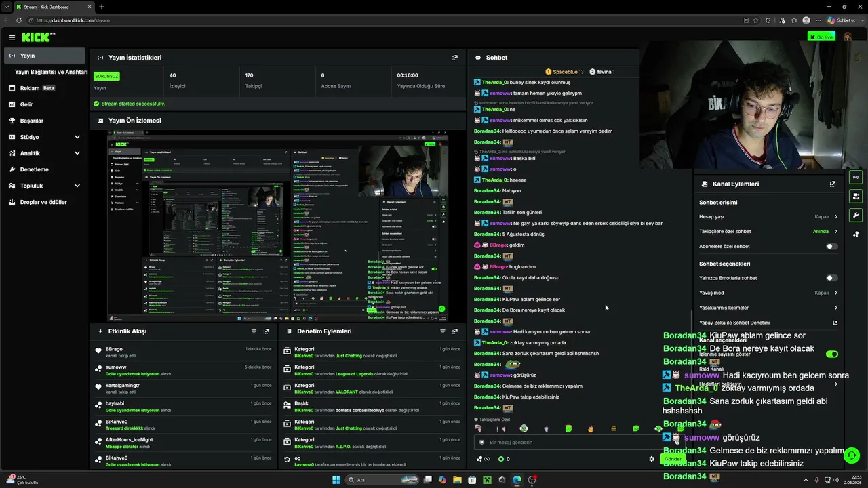Open Yasaklanmış kelimeler list
Viewport: 868px width, 488px height.
tap(768, 308)
